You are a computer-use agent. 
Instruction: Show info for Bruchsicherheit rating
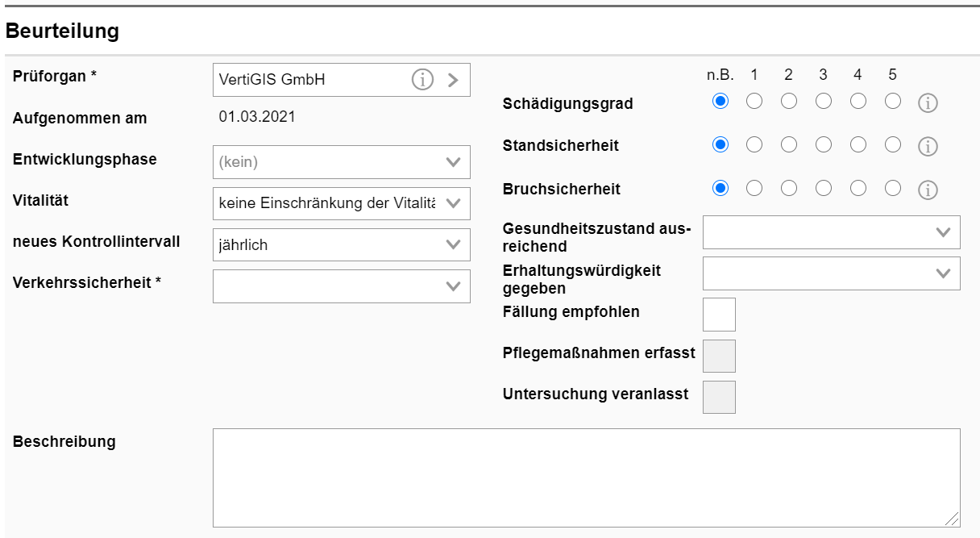pos(928,190)
